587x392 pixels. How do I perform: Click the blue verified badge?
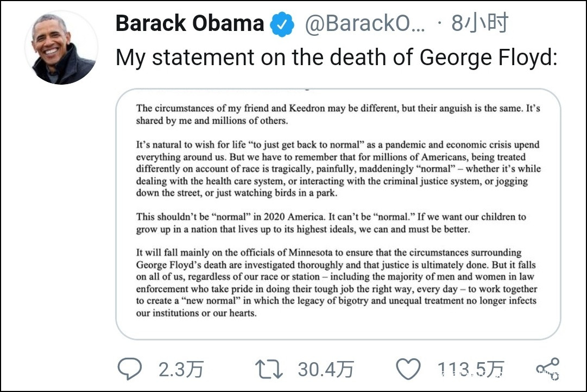pos(282,24)
